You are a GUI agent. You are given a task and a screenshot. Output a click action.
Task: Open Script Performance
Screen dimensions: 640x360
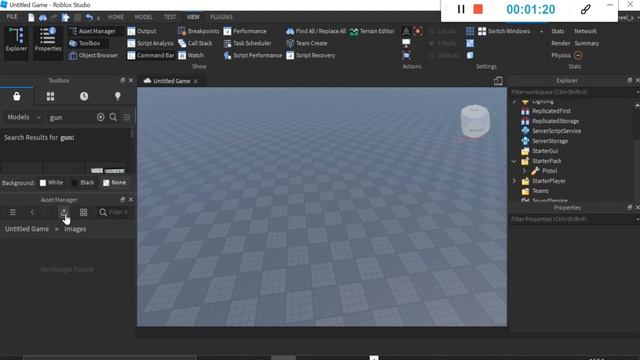(253, 56)
